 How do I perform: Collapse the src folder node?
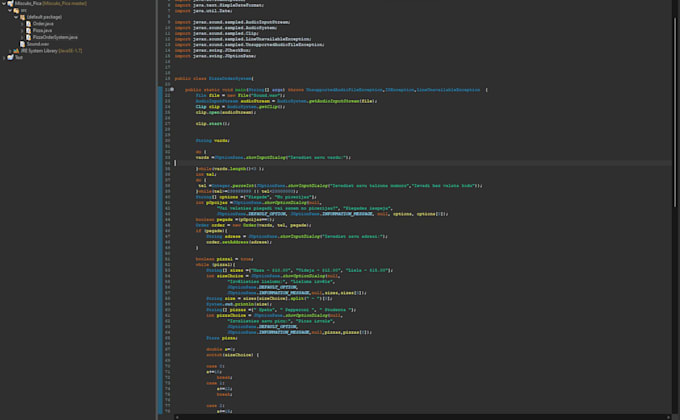coord(10,10)
